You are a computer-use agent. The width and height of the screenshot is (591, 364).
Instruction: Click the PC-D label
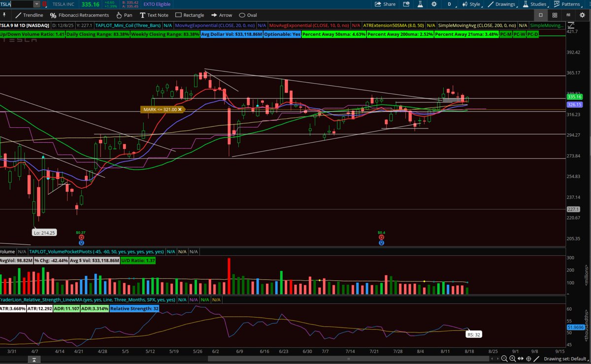point(532,34)
